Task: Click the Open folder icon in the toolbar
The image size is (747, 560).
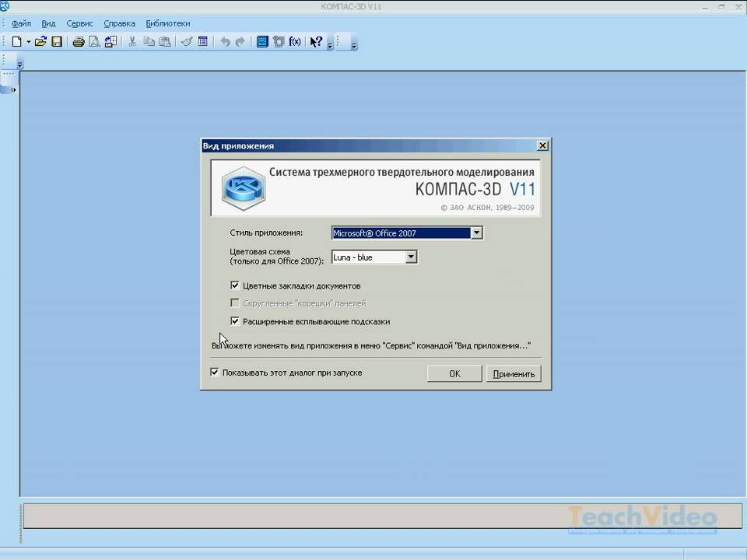Action: point(40,42)
